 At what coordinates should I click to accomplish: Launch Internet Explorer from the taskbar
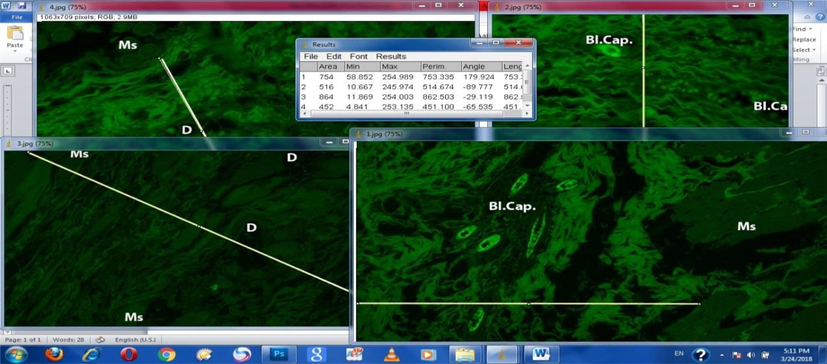click(91, 354)
